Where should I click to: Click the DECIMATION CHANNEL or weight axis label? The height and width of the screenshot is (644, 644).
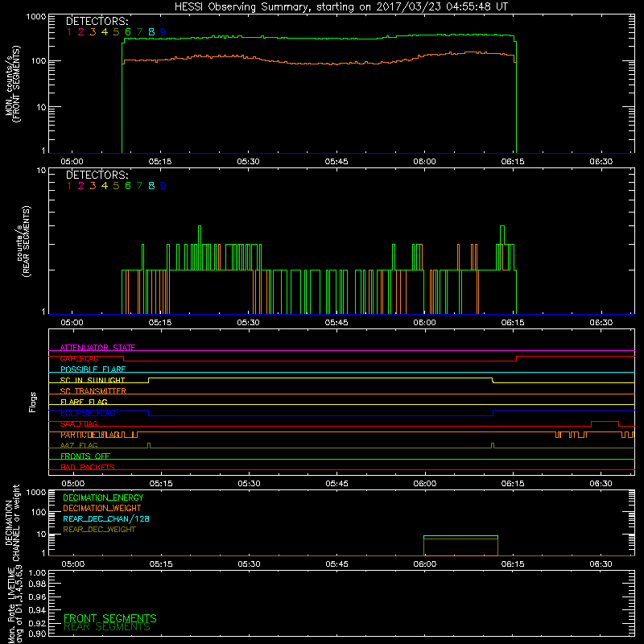point(12,522)
